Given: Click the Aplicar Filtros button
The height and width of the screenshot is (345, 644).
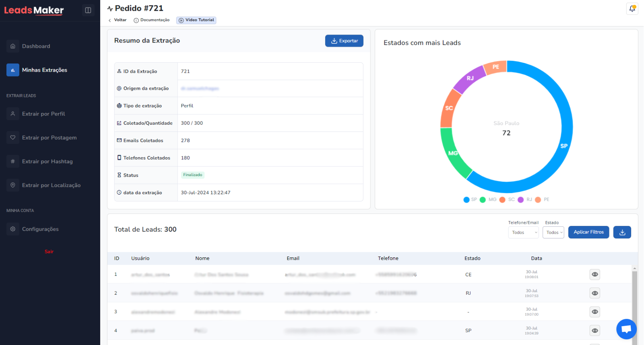Looking at the screenshot, I should [x=588, y=232].
